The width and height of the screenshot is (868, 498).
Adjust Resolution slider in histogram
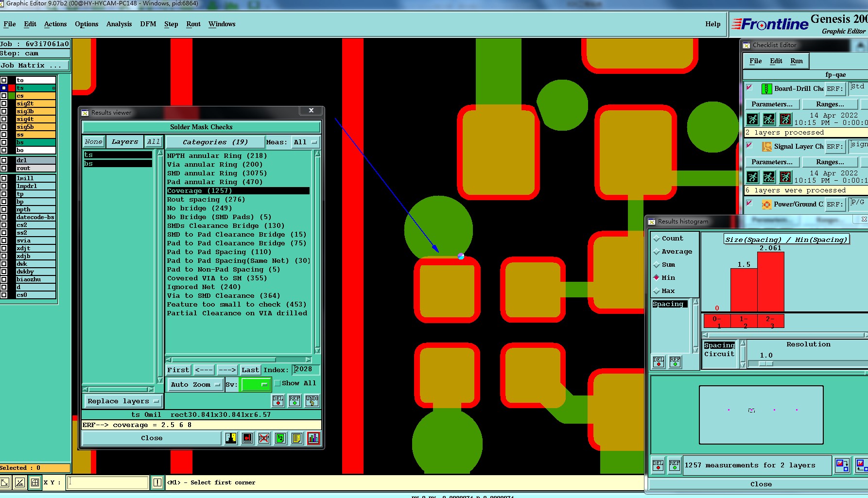(x=766, y=363)
